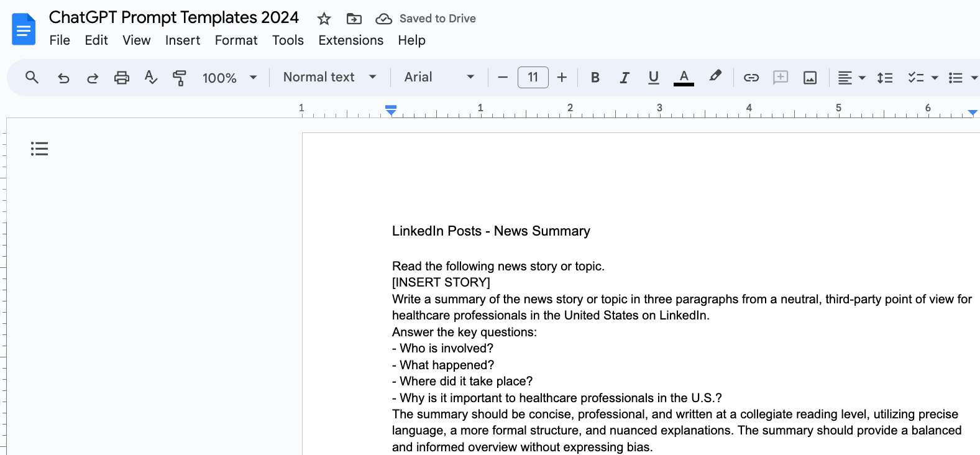Open the View menu
This screenshot has height=455, width=980.
click(x=136, y=40)
